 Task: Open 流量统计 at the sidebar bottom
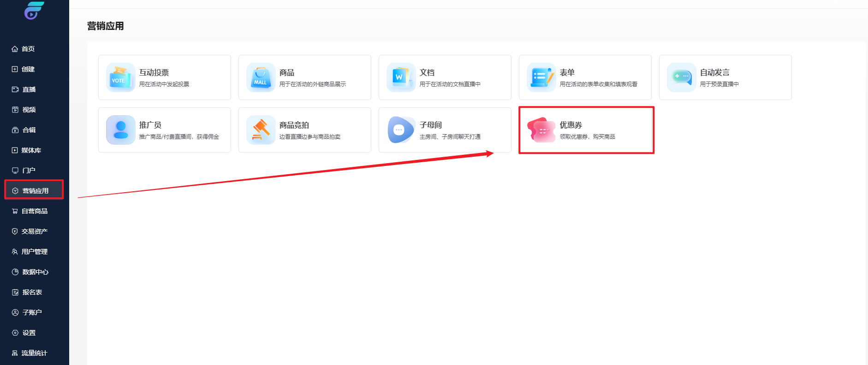34,353
